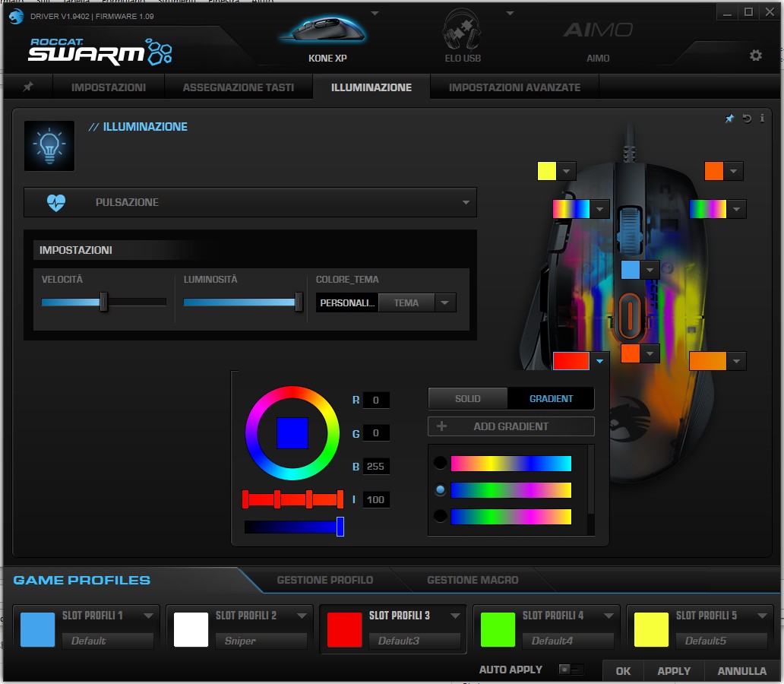Pin the Illuminazione panel with the blue pin

729,119
